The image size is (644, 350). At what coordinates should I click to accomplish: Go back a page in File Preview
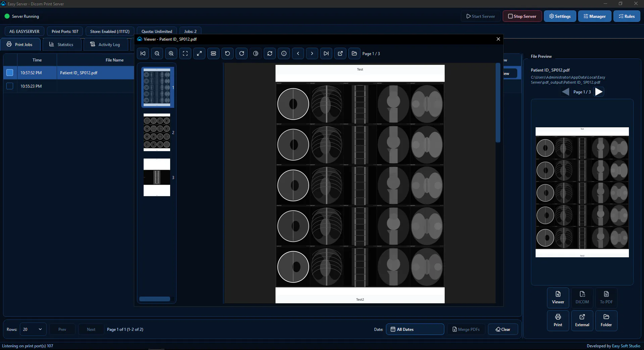565,92
